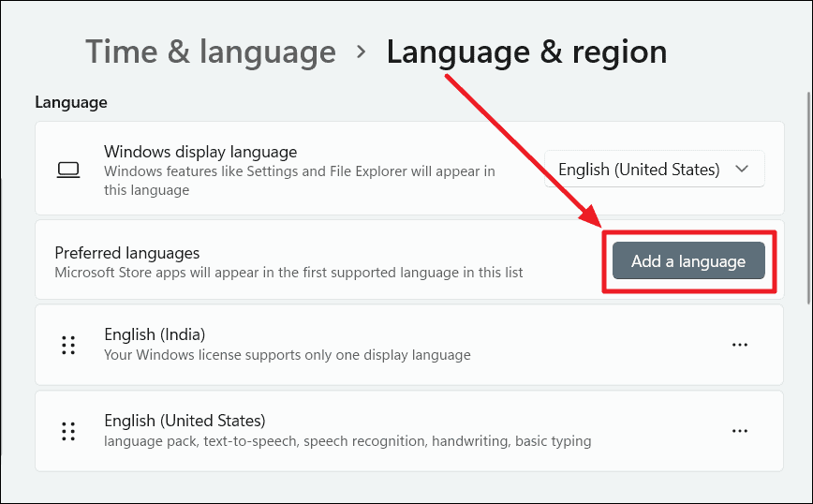
Task: Select the English (United States) language row
Action: (x=409, y=431)
